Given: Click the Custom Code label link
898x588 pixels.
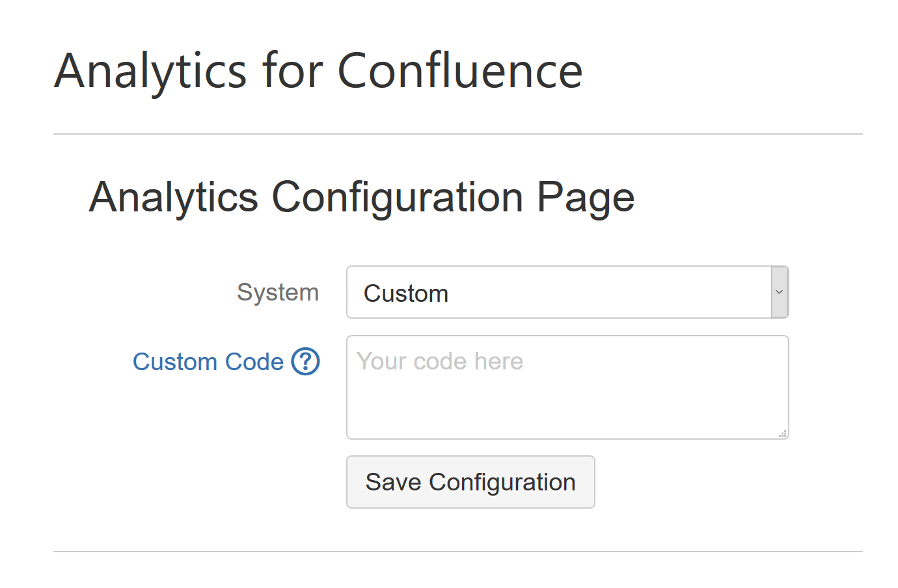Looking at the screenshot, I should [208, 362].
